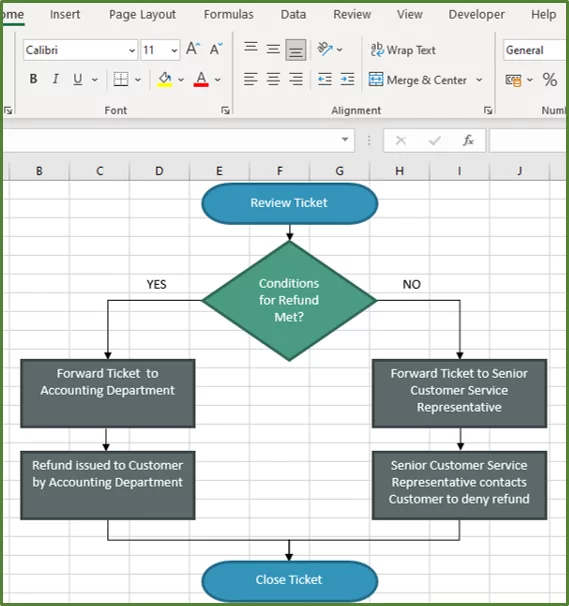This screenshot has height=606, width=569.
Task: Select column F header
Action: click(x=279, y=171)
